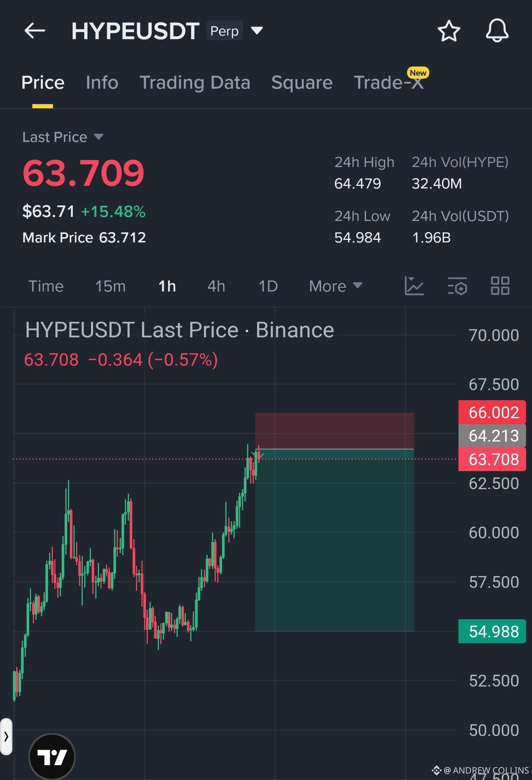The width and height of the screenshot is (532, 780).
Task: Select the red stop-loss zone of the position tool
Action: pyautogui.click(x=334, y=431)
